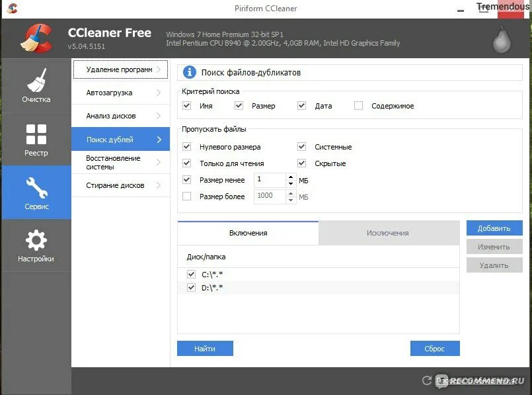Open the Очистка (Cleaner) section
Viewport: 532px width, 395px height.
pyautogui.click(x=36, y=85)
